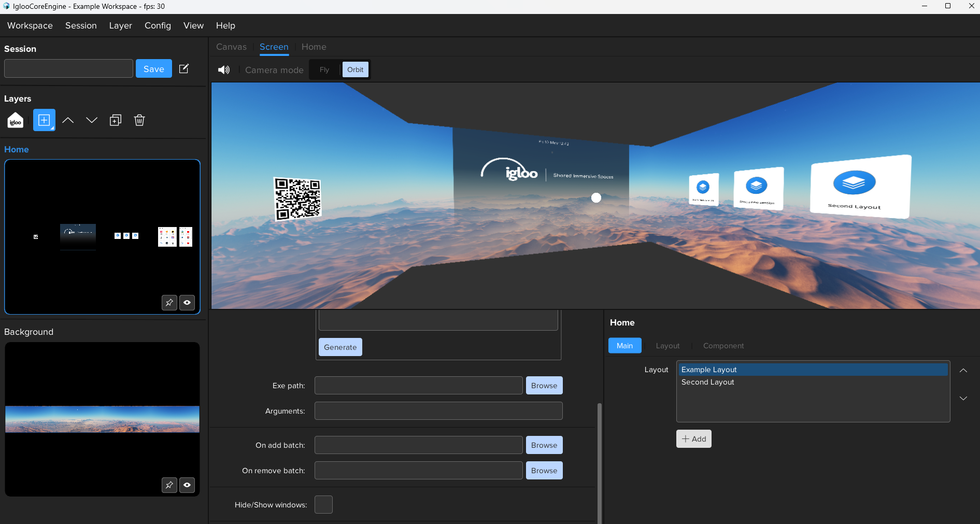
Task: Click the add new layer icon
Action: (44, 120)
